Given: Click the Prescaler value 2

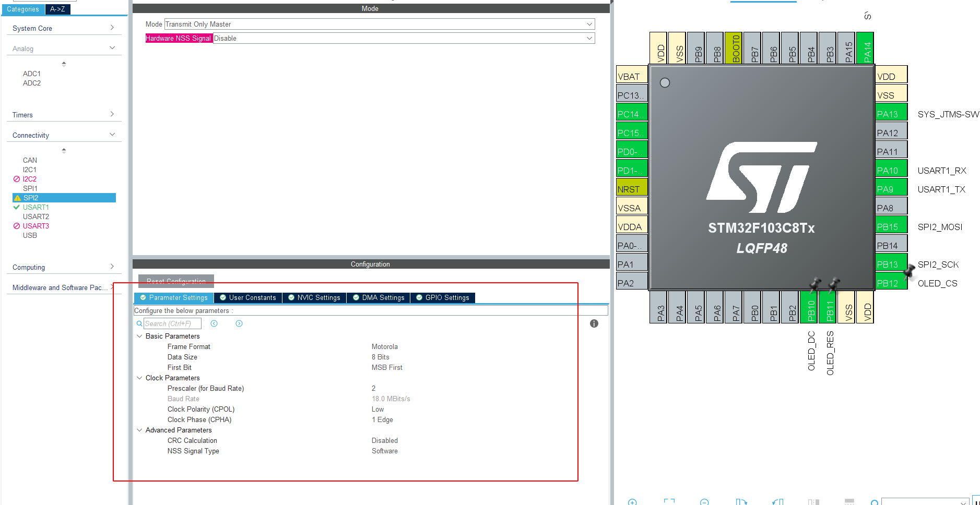Looking at the screenshot, I should (374, 388).
